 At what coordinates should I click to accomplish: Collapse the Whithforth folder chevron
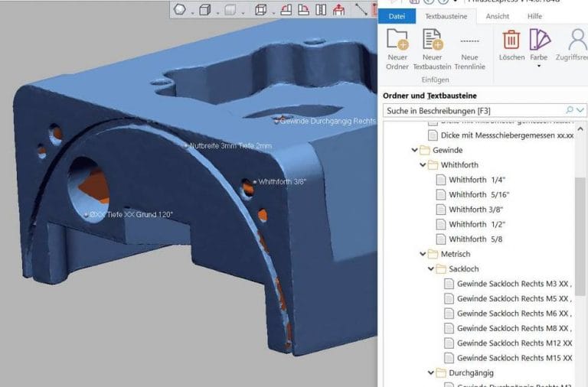(423, 165)
